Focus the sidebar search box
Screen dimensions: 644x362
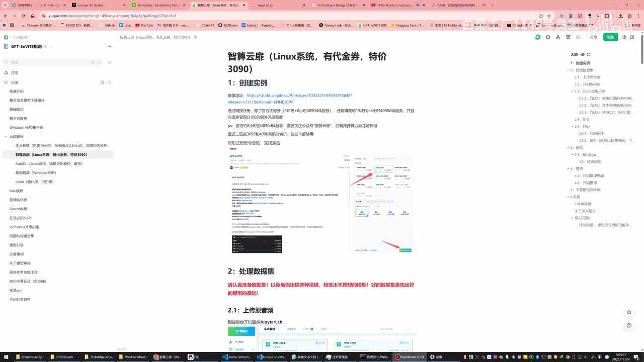[x=53, y=62]
